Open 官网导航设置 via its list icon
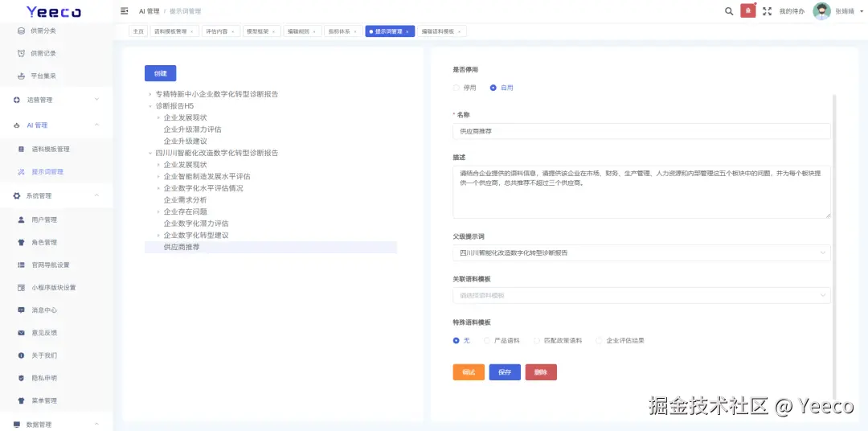Viewport: 868px width, 431px height. pyautogui.click(x=21, y=265)
